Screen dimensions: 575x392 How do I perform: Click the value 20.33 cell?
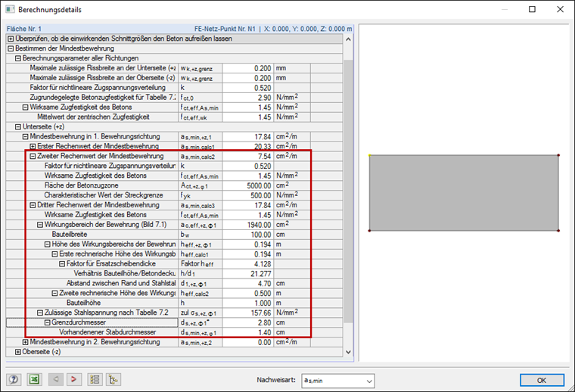tap(248, 146)
